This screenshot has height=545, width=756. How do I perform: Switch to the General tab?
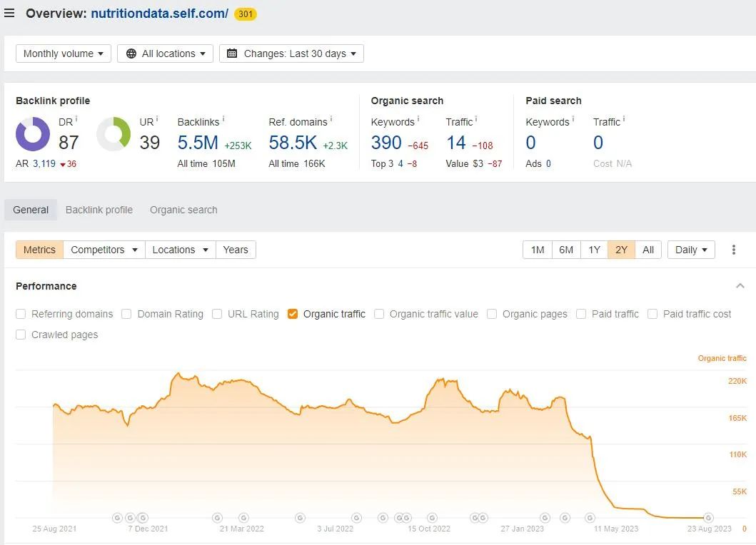[x=31, y=210]
